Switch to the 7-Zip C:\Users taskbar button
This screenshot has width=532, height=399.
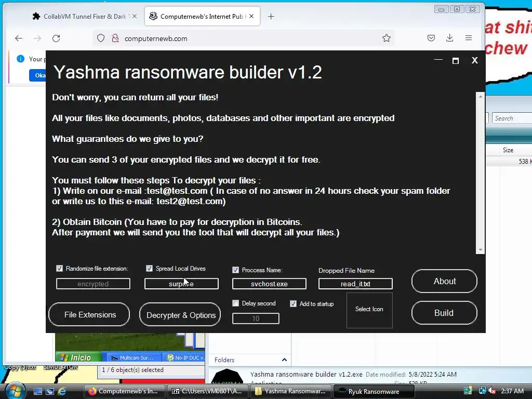[x=208, y=391]
